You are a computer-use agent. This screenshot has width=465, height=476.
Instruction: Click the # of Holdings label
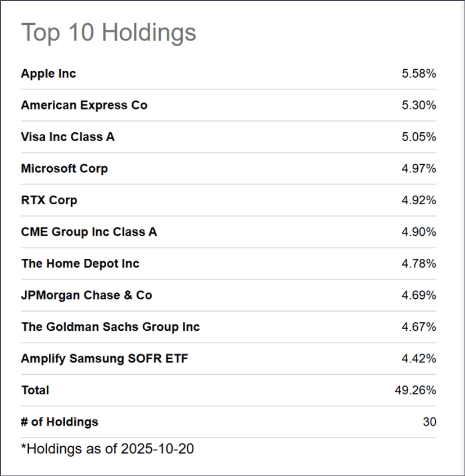tap(60, 422)
